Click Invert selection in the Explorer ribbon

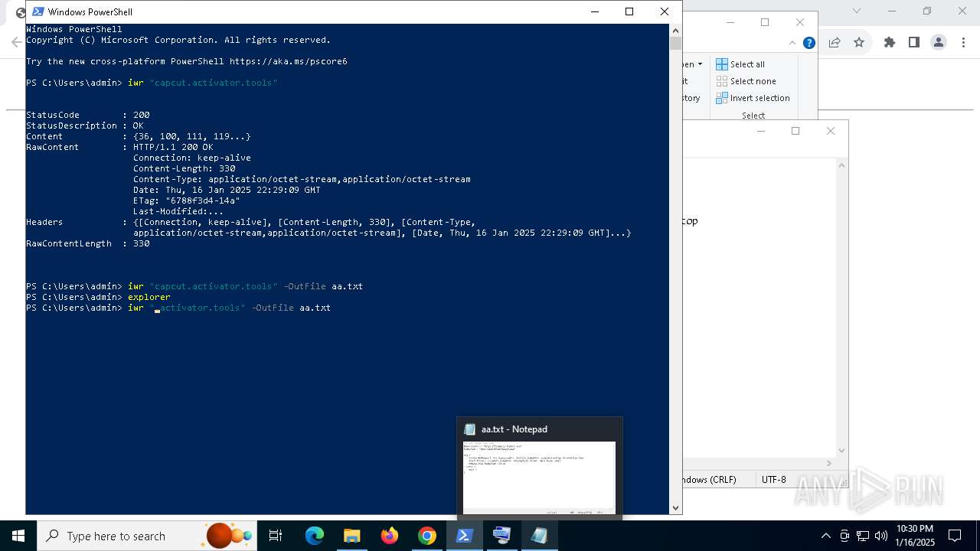(753, 98)
